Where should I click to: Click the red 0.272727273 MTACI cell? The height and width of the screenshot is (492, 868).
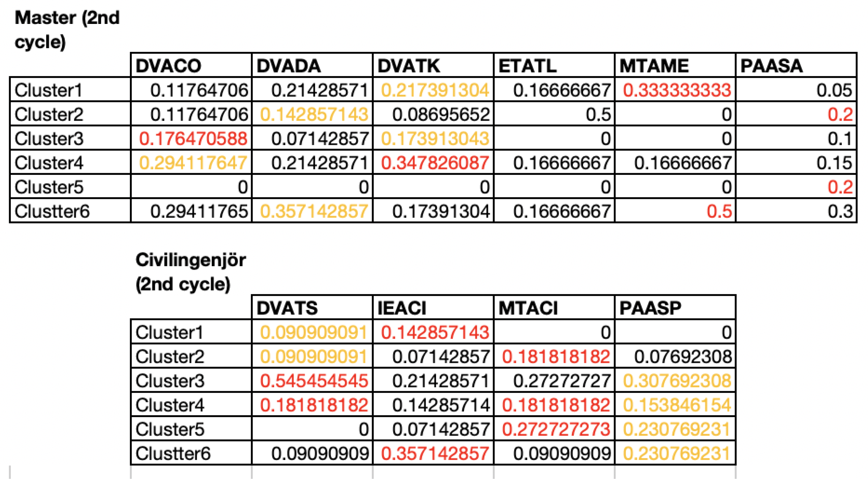coord(554,429)
